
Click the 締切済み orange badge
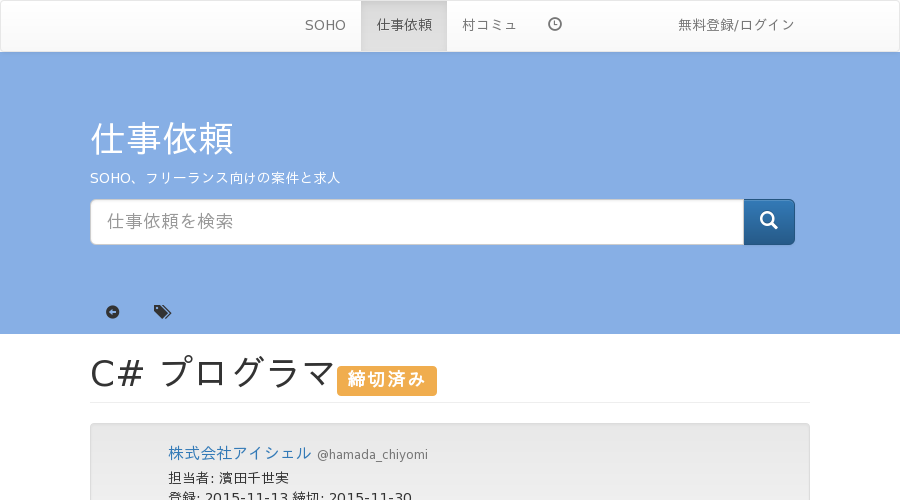click(x=387, y=381)
